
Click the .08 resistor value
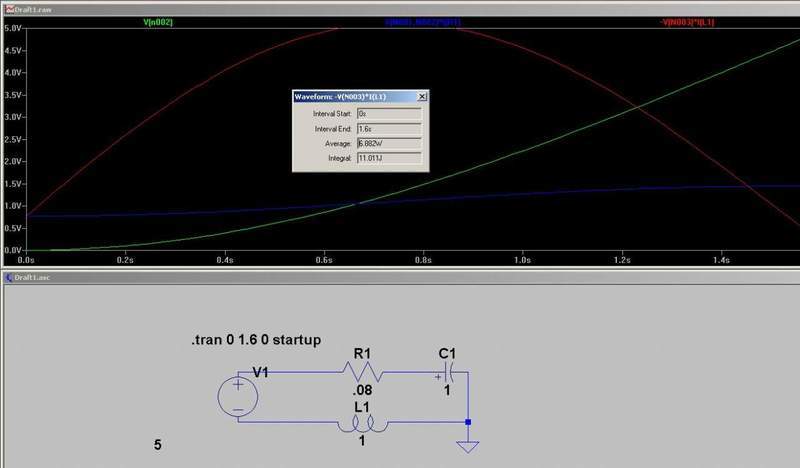[362, 390]
